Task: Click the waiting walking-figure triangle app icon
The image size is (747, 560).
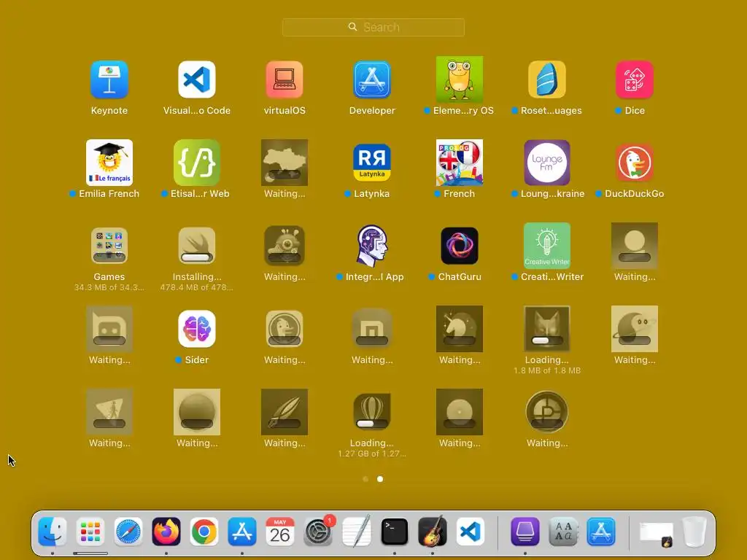Action: 109,412
